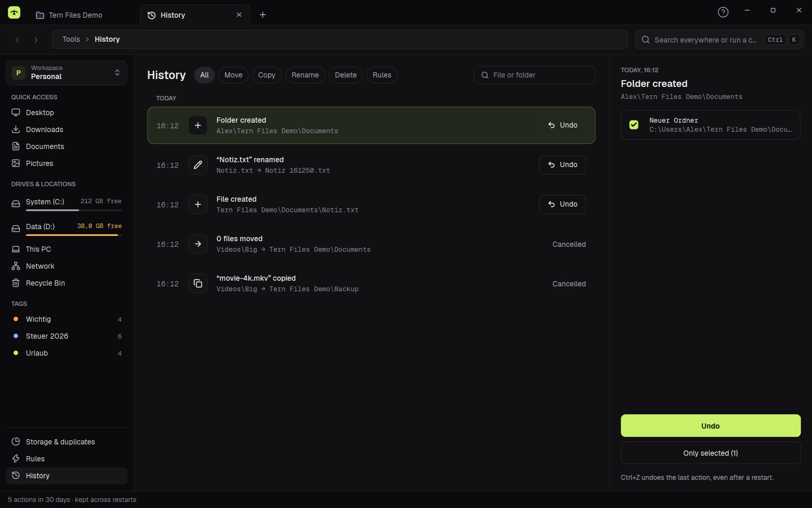Uncheck the Neuer Ordner checkbox
The height and width of the screenshot is (508, 812).
click(x=634, y=125)
